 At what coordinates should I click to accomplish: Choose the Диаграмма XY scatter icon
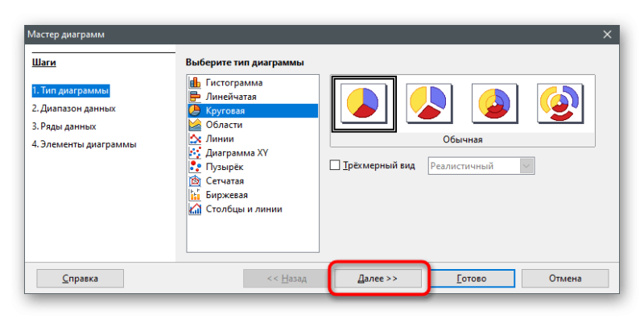195,153
